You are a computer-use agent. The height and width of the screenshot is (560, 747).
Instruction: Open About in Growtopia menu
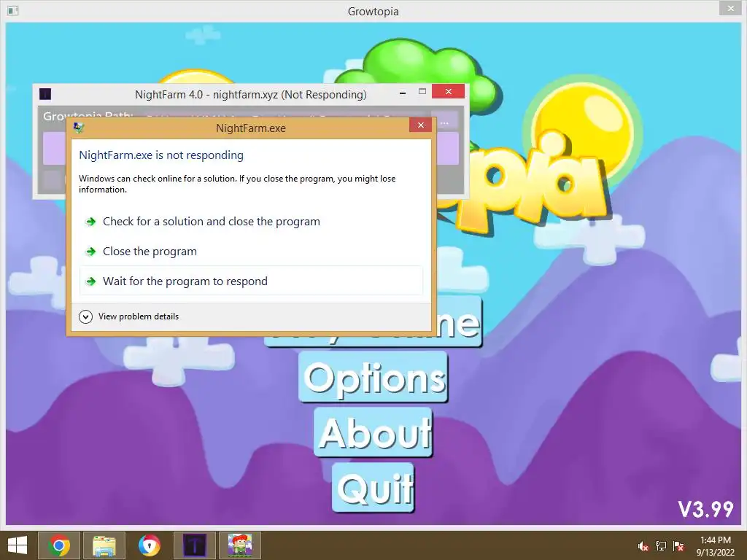pyautogui.click(x=373, y=433)
